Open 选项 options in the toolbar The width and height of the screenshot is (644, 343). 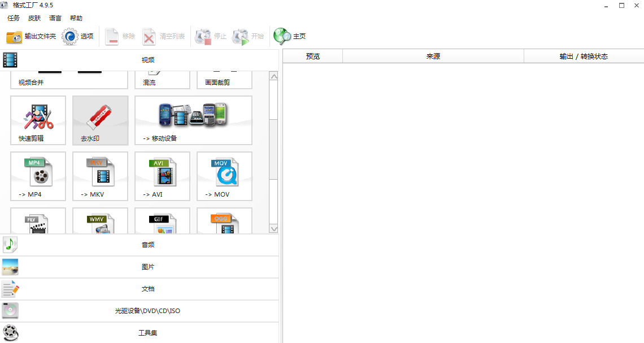(78, 36)
